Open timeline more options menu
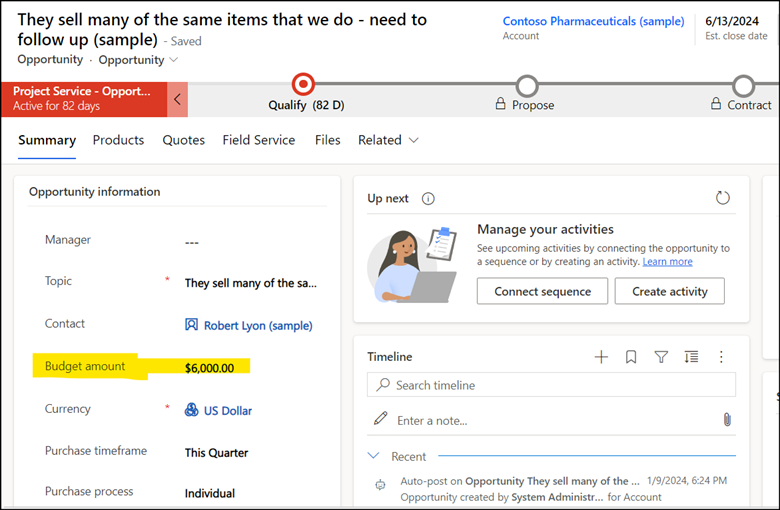 tap(721, 357)
